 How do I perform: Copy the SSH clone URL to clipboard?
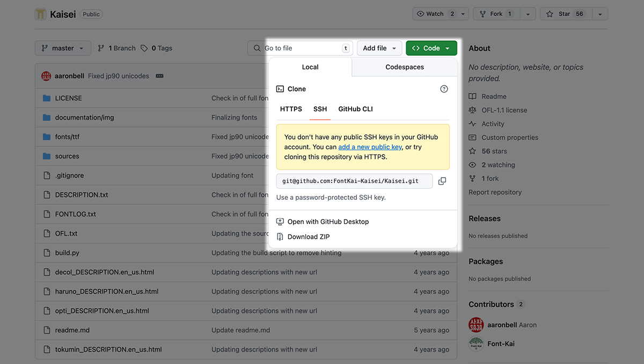point(442,181)
